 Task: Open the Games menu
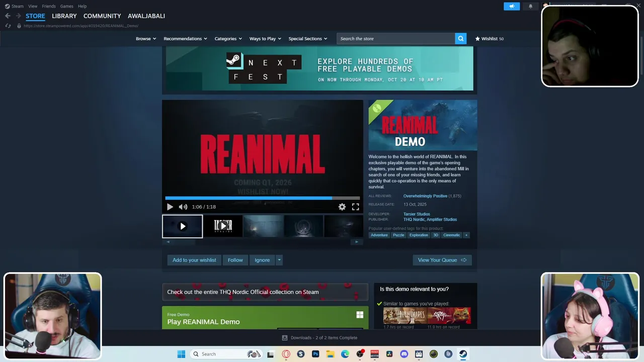tap(66, 6)
